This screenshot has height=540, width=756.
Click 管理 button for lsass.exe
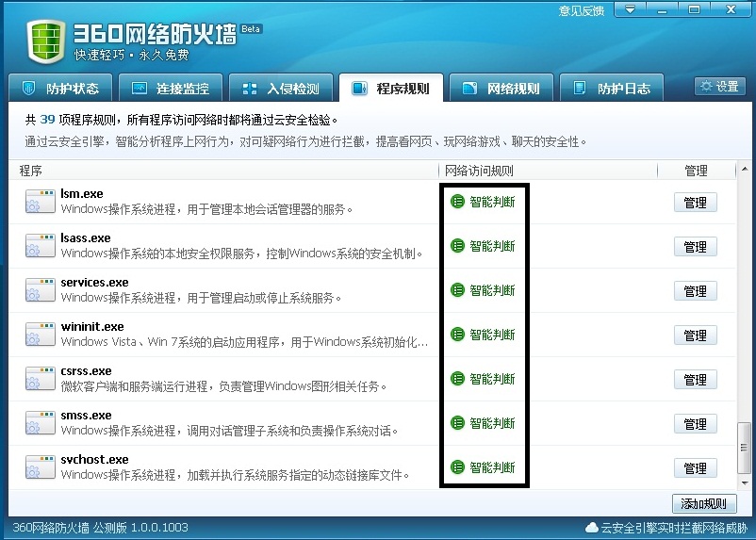[696, 247]
